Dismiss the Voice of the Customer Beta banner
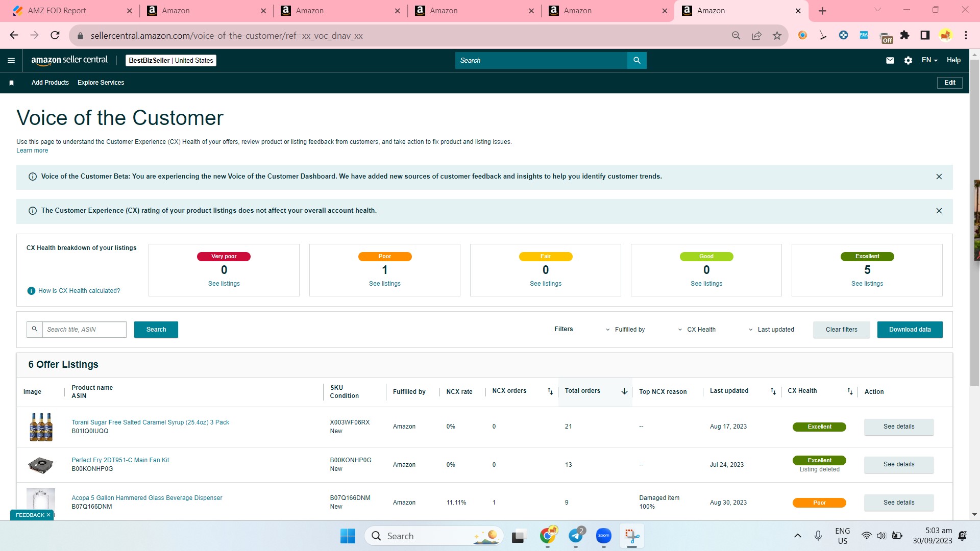The width and height of the screenshot is (980, 551). point(939,177)
